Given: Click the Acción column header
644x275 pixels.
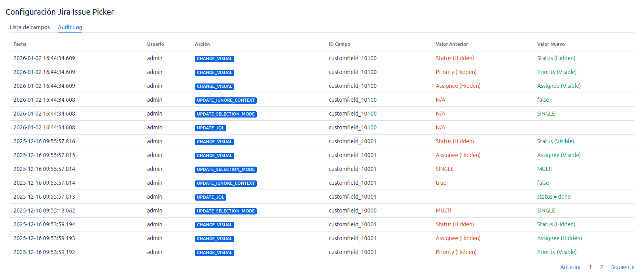Looking at the screenshot, I should (202, 44).
